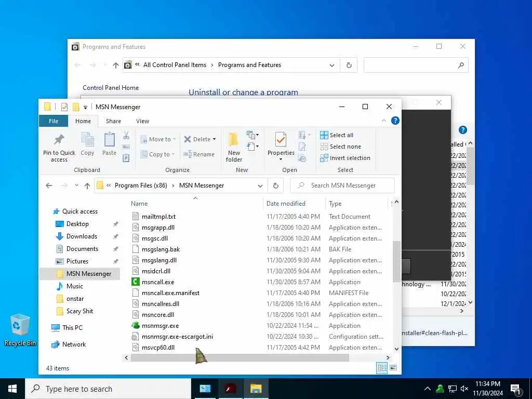Click the ribbon Edit icon
This screenshot has width=532, height=399.
(x=302, y=147)
